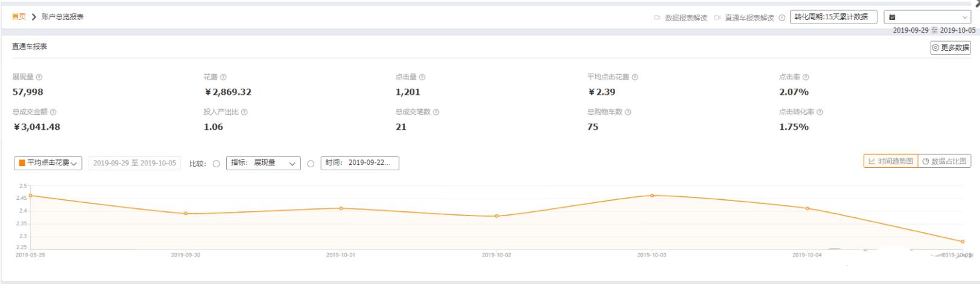This screenshot has height=285, width=980.
Task: Click the calendar icon in date picker
Action: point(892,18)
